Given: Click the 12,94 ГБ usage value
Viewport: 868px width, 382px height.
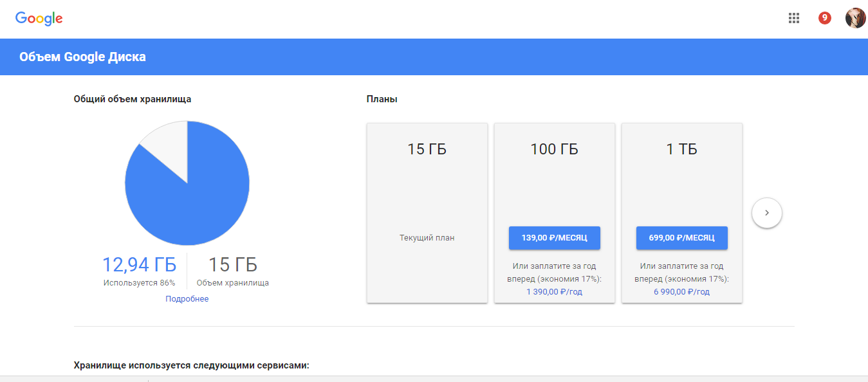Looking at the screenshot, I should pos(139,263).
